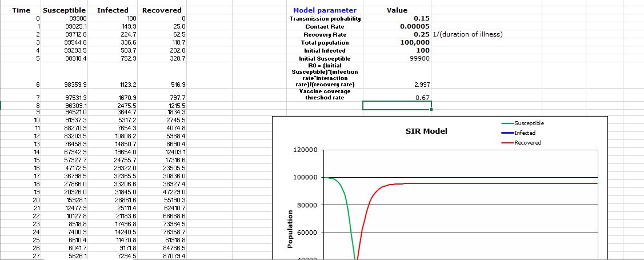Select Infected value 224.7
644x260 pixels.
tap(113, 34)
